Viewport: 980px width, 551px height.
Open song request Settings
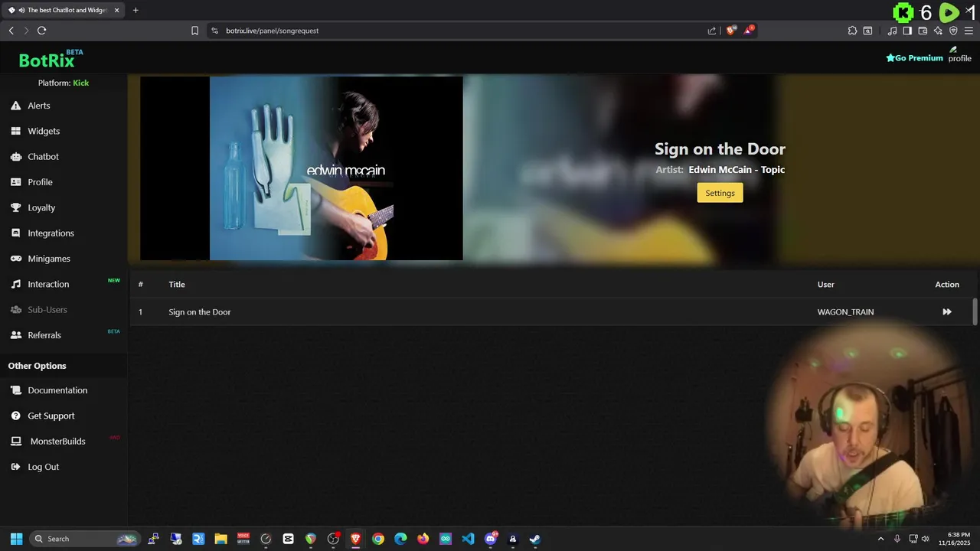point(720,193)
